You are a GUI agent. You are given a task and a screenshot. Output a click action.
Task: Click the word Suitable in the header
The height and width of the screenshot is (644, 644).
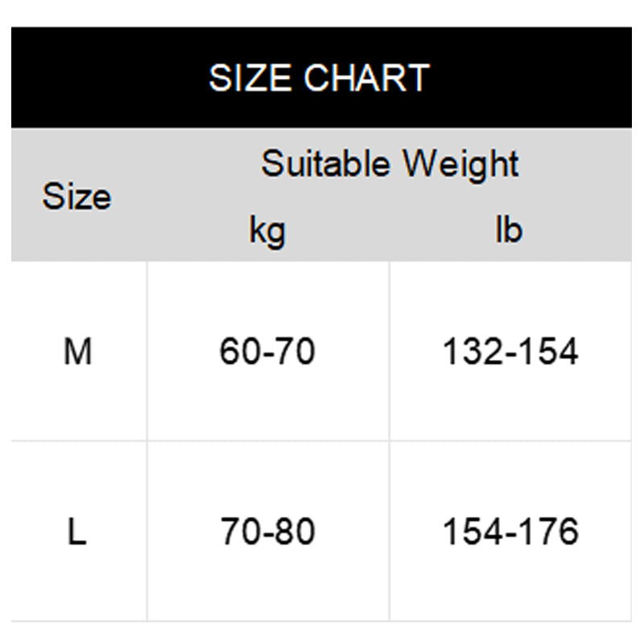click(x=327, y=164)
